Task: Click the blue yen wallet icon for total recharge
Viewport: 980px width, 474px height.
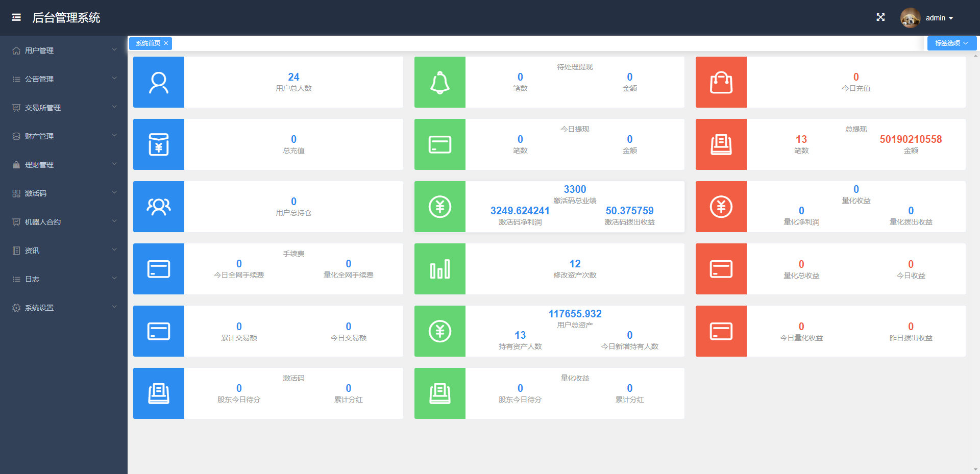Action: [159, 144]
